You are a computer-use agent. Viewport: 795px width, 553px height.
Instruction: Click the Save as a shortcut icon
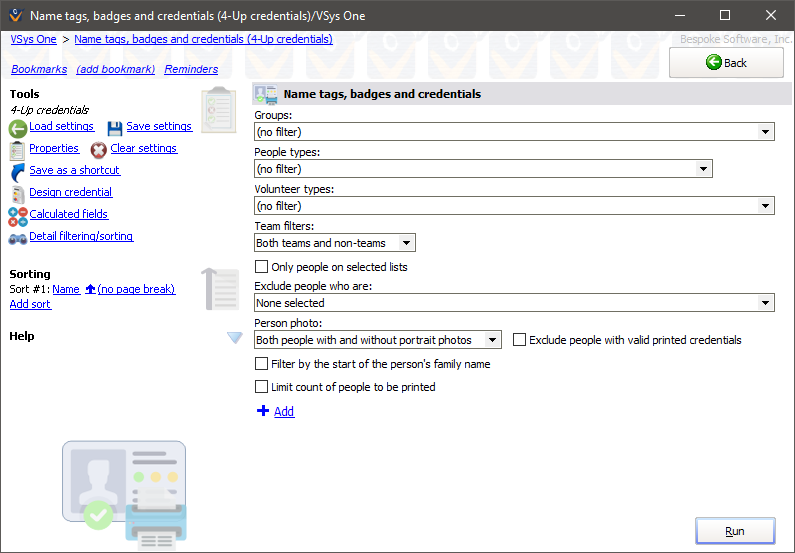tap(18, 172)
